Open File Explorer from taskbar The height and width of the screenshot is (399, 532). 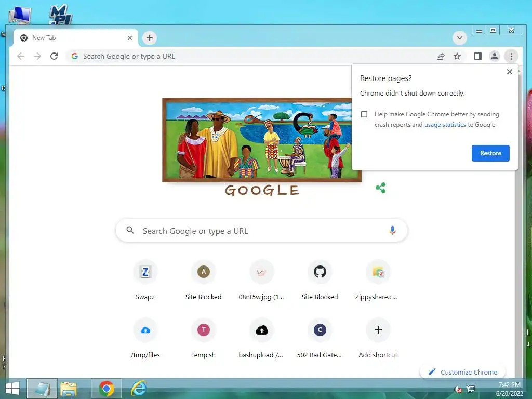click(68, 389)
